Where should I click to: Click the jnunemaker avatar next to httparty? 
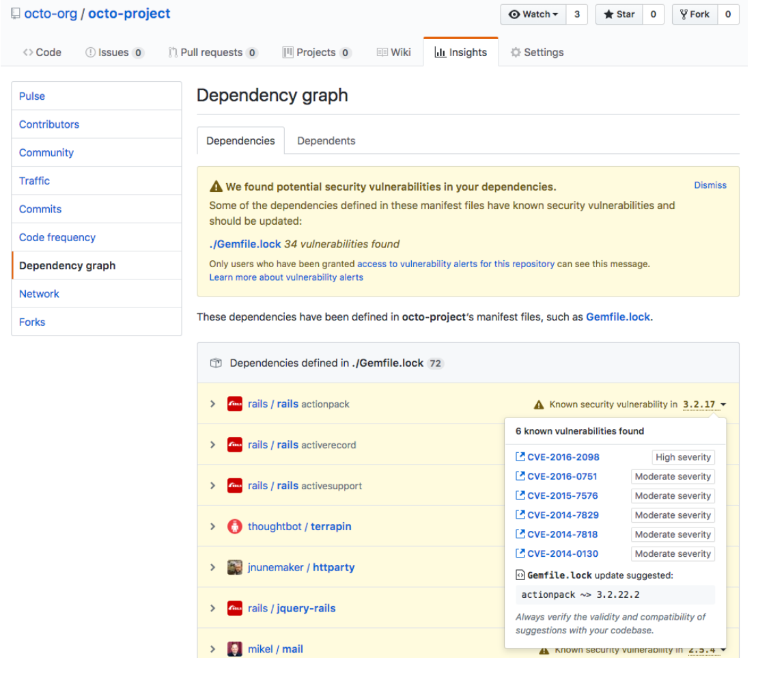coord(235,567)
